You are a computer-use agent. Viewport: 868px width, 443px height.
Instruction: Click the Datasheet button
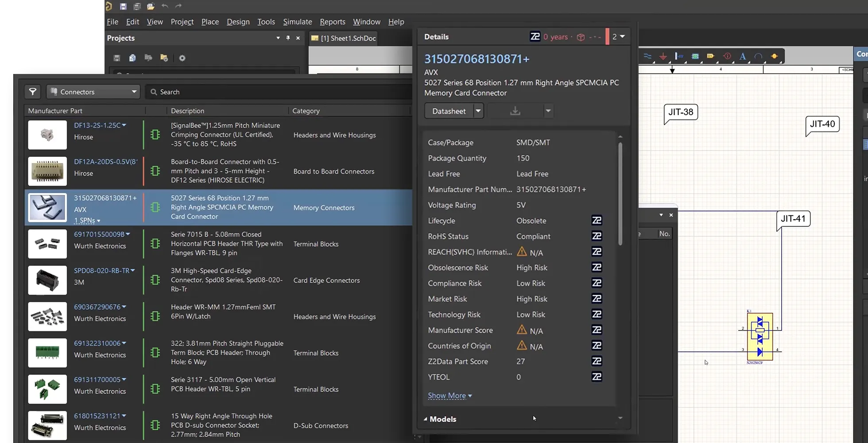(x=449, y=111)
